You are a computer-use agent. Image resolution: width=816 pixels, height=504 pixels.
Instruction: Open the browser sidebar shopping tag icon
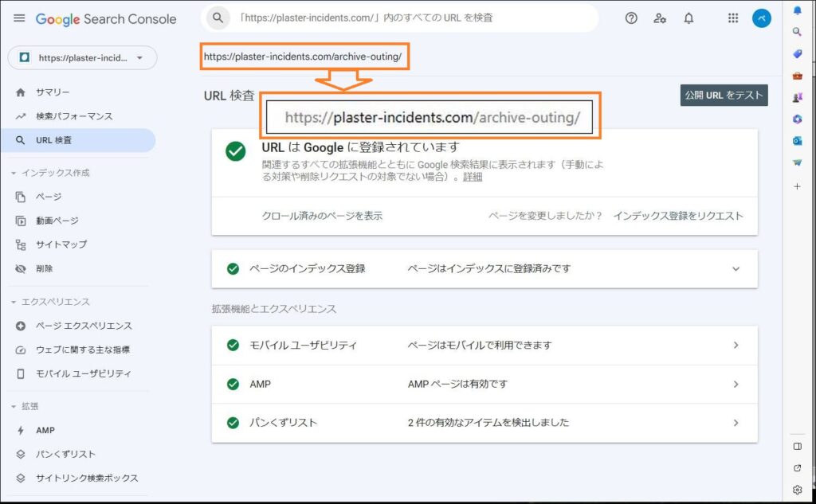(797, 53)
